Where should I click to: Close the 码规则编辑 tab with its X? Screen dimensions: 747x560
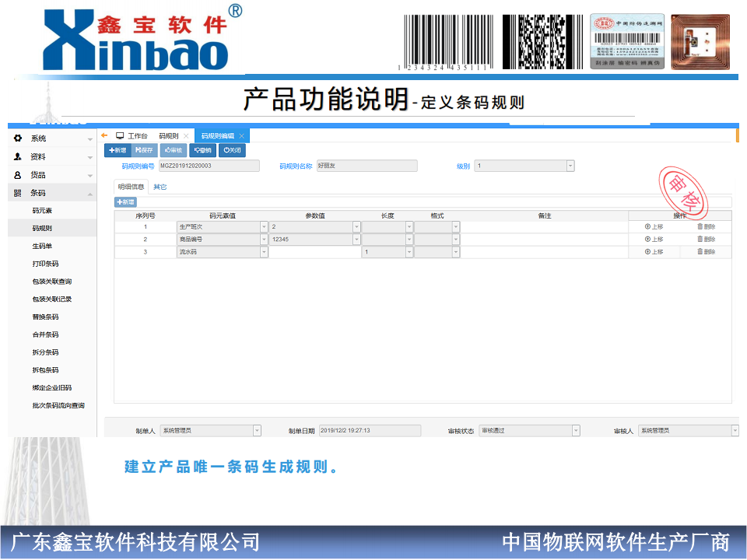[241, 136]
